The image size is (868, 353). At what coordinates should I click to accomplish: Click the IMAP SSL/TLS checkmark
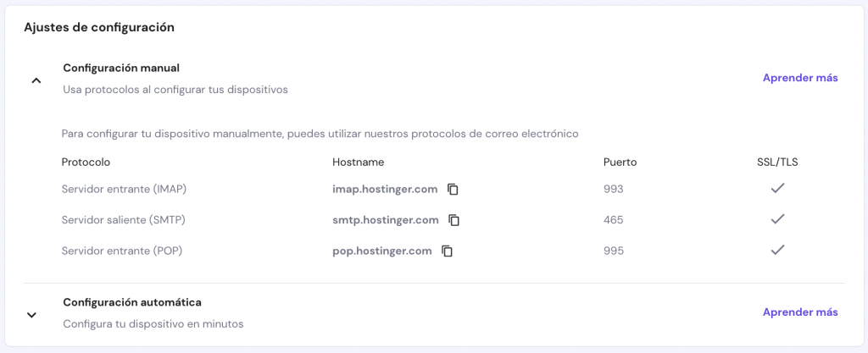777,188
